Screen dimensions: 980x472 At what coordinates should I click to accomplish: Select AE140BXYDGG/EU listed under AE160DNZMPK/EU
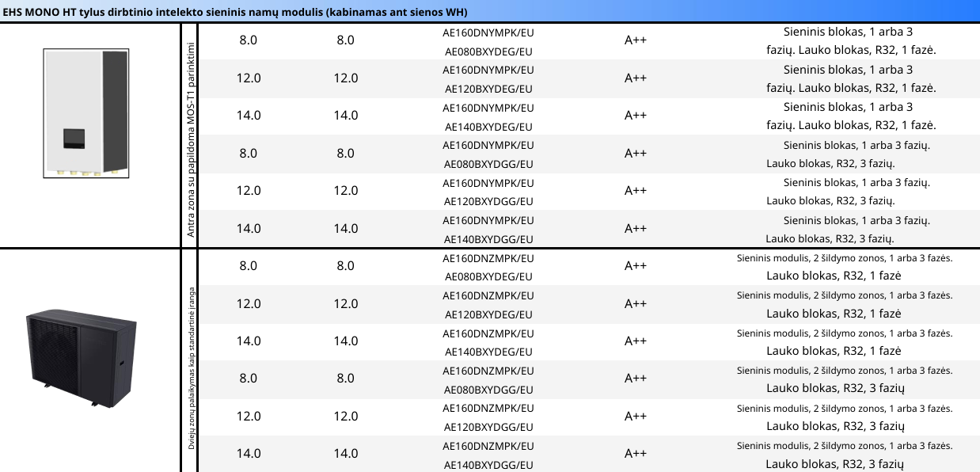click(x=488, y=466)
